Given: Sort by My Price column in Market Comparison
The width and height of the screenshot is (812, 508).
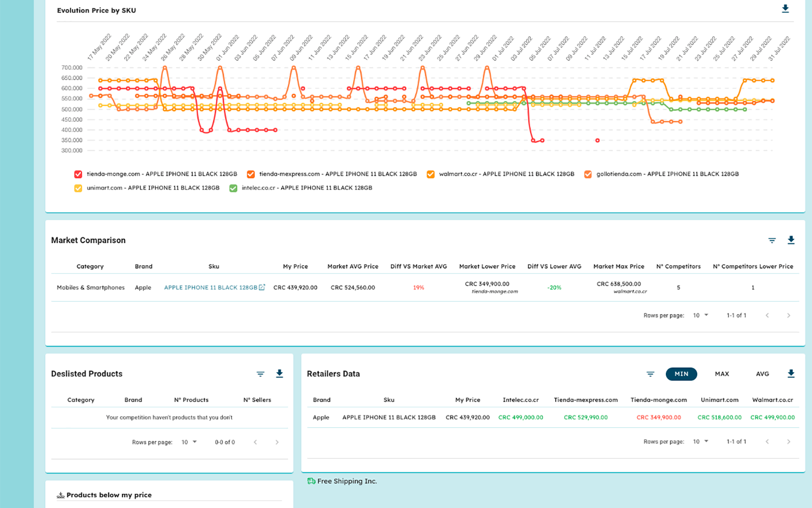Looking at the screenshot, I should click(x=295, y=266).
